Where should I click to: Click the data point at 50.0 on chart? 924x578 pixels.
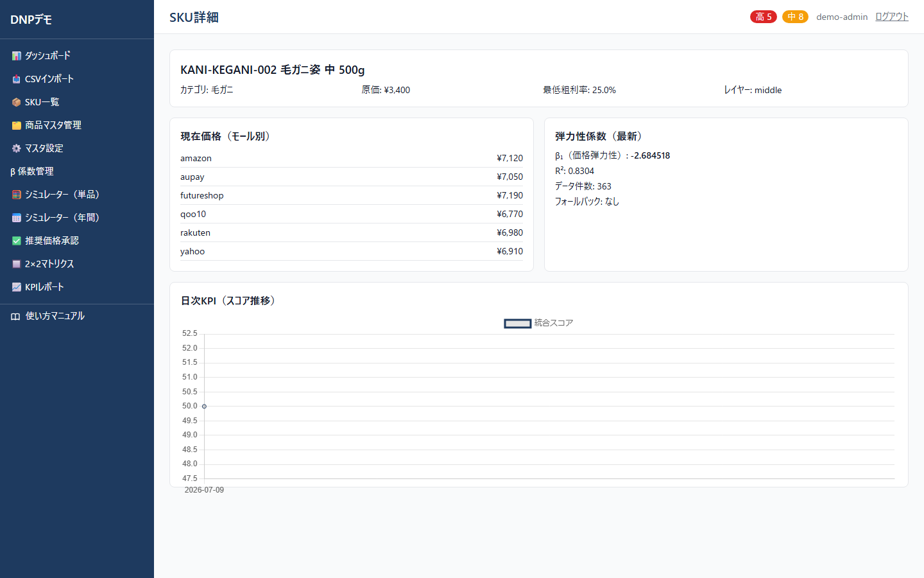click(x=204, y=406)
